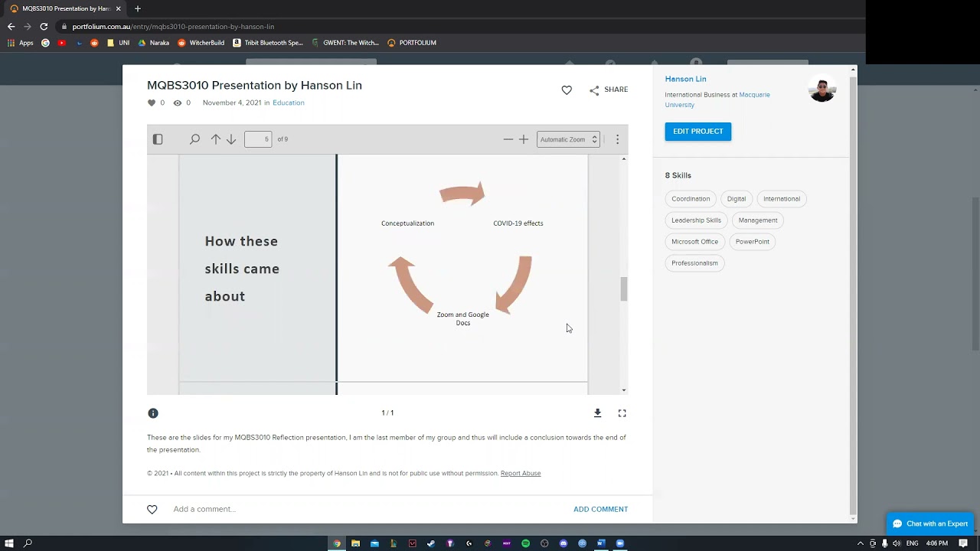
Task: Click Hanson Lin's profile picture
Action: click(822, 89)
